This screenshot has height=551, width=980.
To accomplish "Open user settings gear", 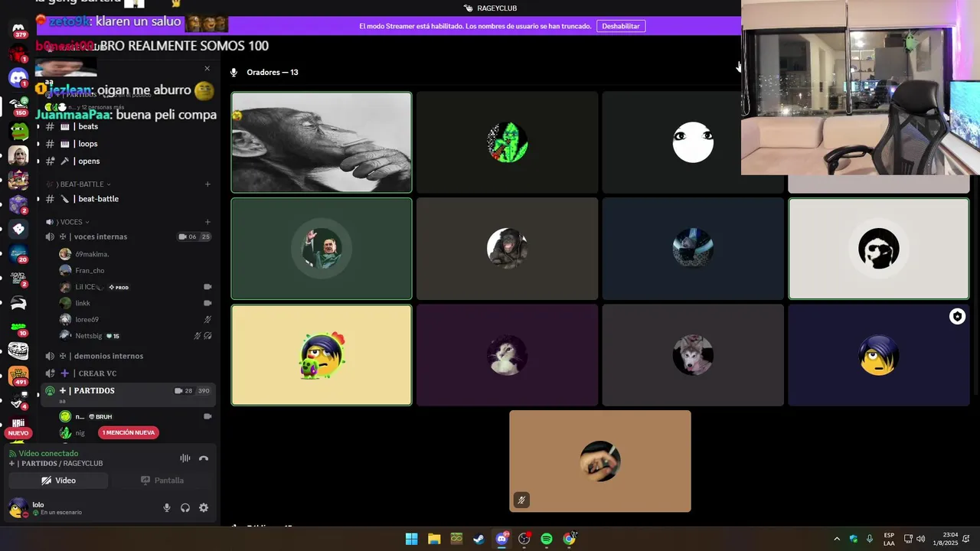I will pyautogui.click(x=204, y=508).
